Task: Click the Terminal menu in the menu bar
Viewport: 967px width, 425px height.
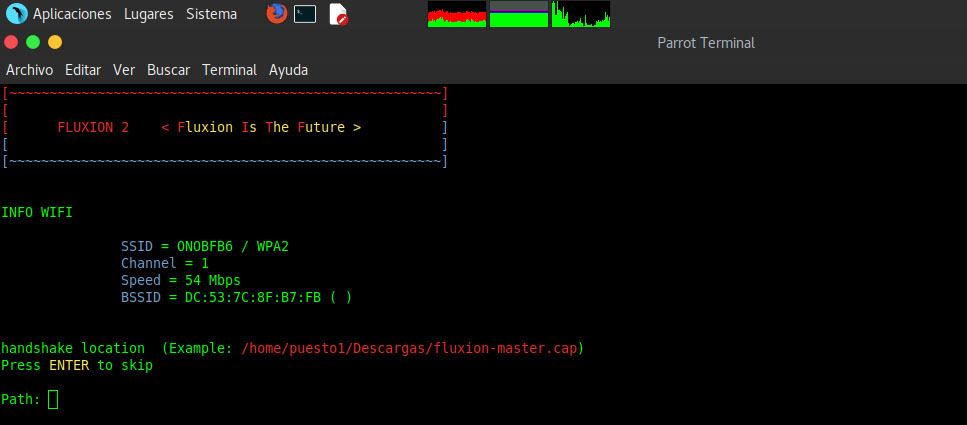Action: [x=229, y=70]
